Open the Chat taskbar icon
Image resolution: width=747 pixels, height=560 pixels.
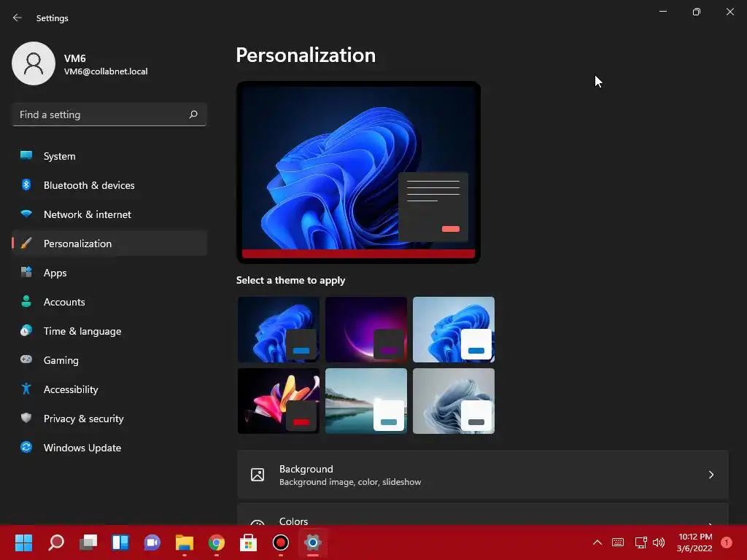coord(152,542)
